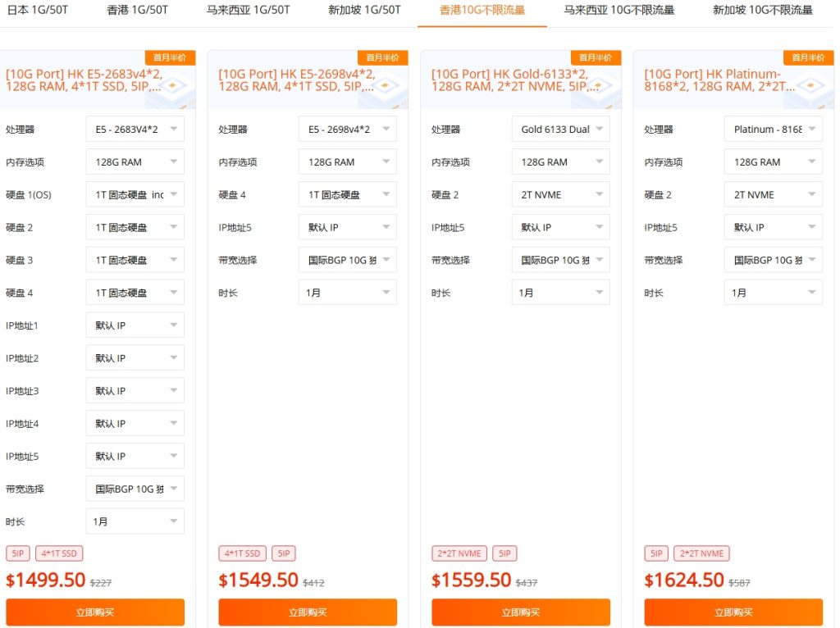Open the E5 - 2683V4*2 processor dropdown

click(x=135, y=130)
